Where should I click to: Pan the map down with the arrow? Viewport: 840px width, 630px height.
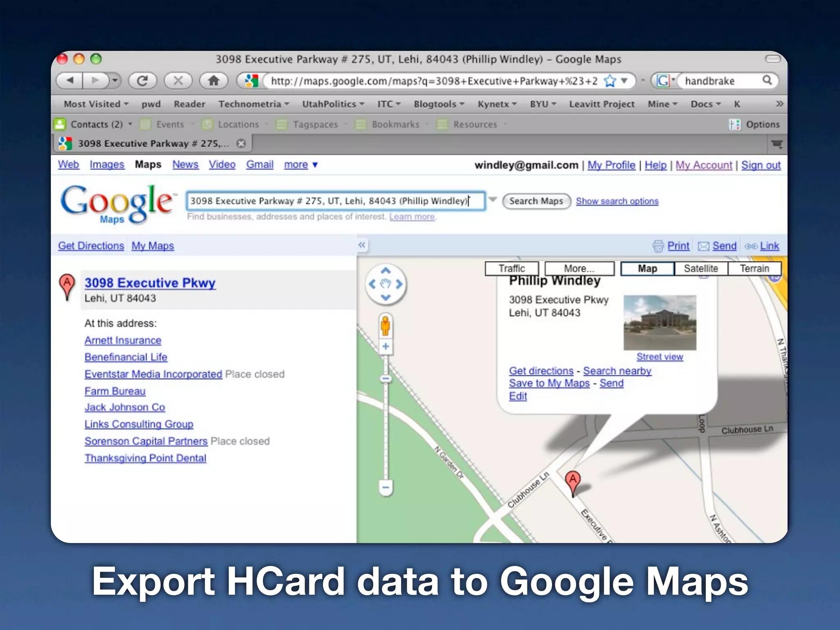[x=386, y=297]
